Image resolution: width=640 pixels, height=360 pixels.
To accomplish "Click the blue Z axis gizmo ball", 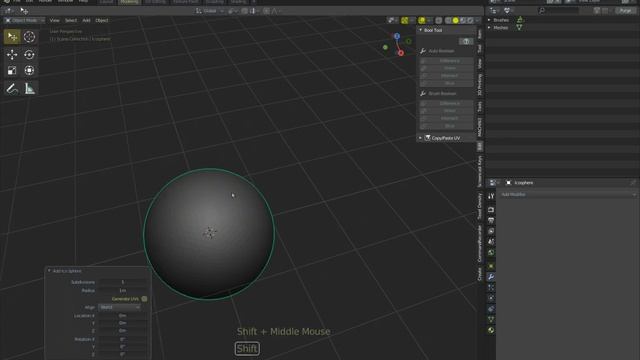I will point(397,36).
